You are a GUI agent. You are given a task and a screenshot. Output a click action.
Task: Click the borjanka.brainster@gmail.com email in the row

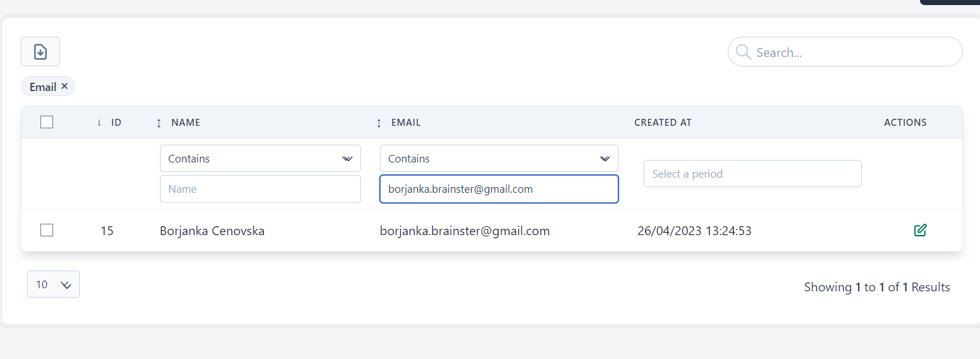pyautogui.click(x=465, y=231)
